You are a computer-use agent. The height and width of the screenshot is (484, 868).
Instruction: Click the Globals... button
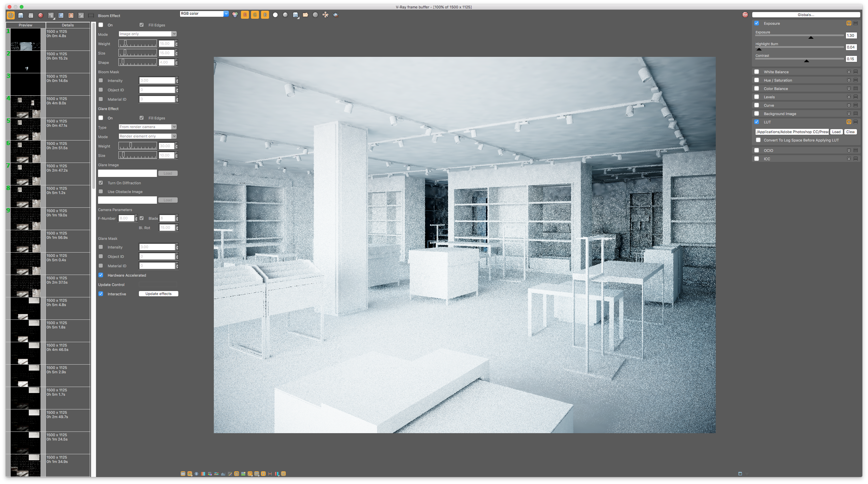pyautogui.click(x=806, y=15)
